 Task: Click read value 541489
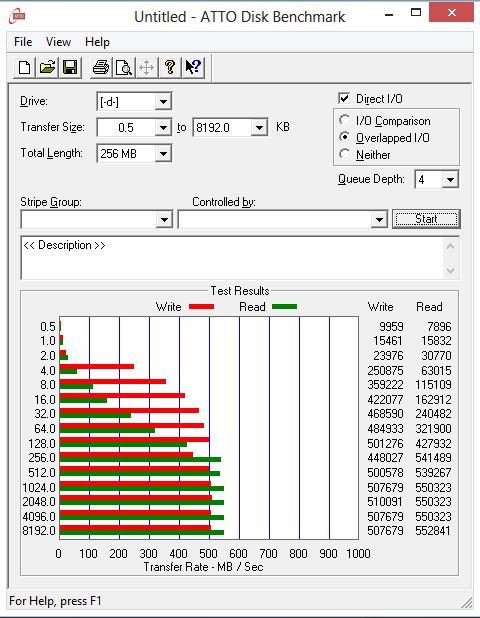point(433,458)
